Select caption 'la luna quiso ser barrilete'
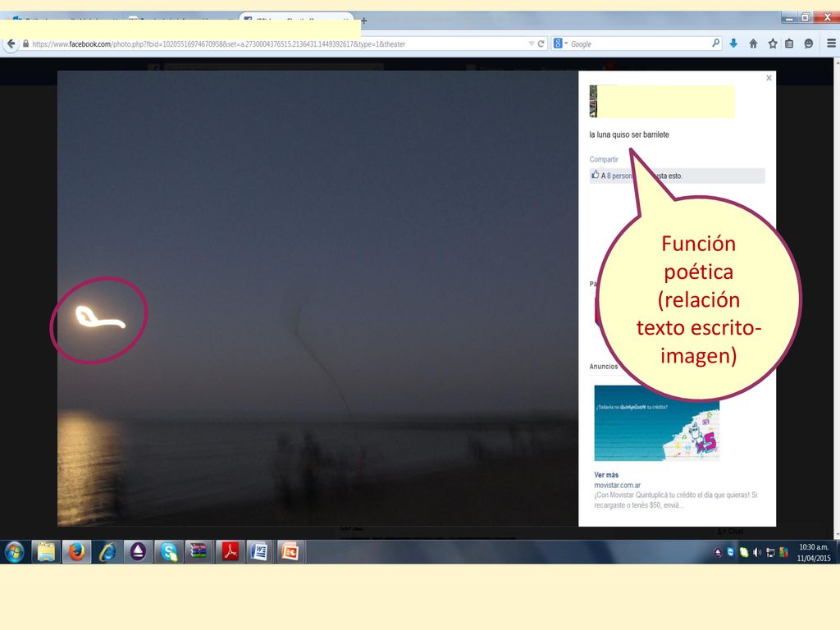Screen dimensions: 840x630 629,135
